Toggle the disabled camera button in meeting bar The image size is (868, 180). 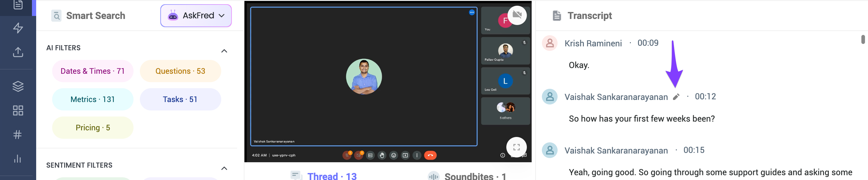359,155
